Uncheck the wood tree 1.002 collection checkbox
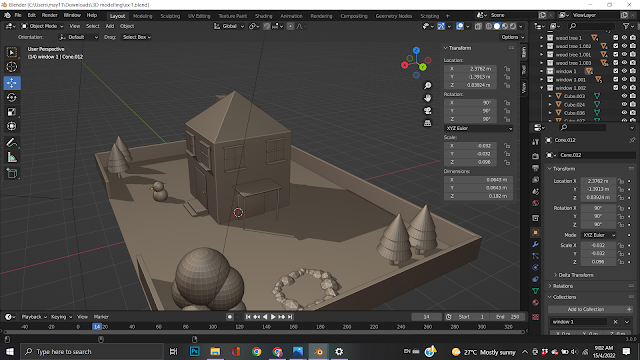This screenshot has width=640, height=360. pyautogui.click(x=616, y=46)
